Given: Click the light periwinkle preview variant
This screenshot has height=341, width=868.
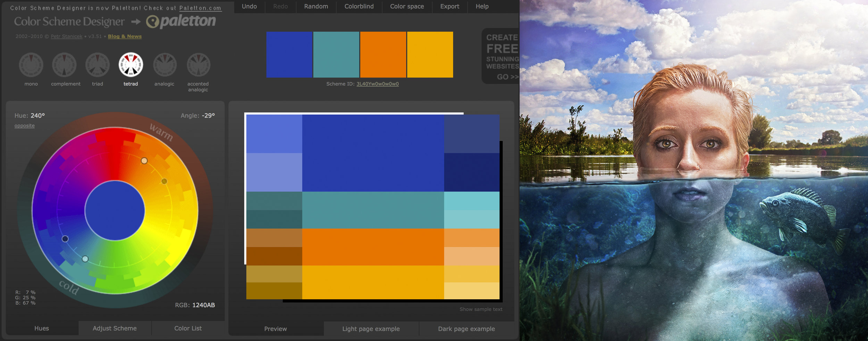Looking at the screenshot, I should click(x=274, y=172).
